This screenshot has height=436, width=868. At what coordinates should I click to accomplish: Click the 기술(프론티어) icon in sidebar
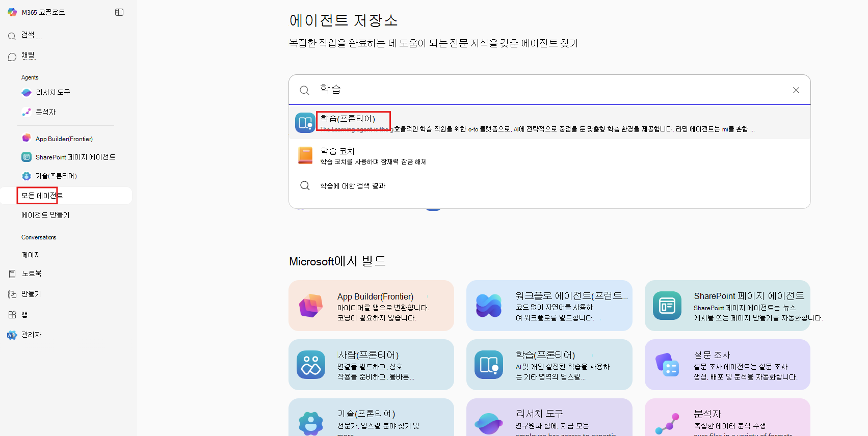pos(27,176)
